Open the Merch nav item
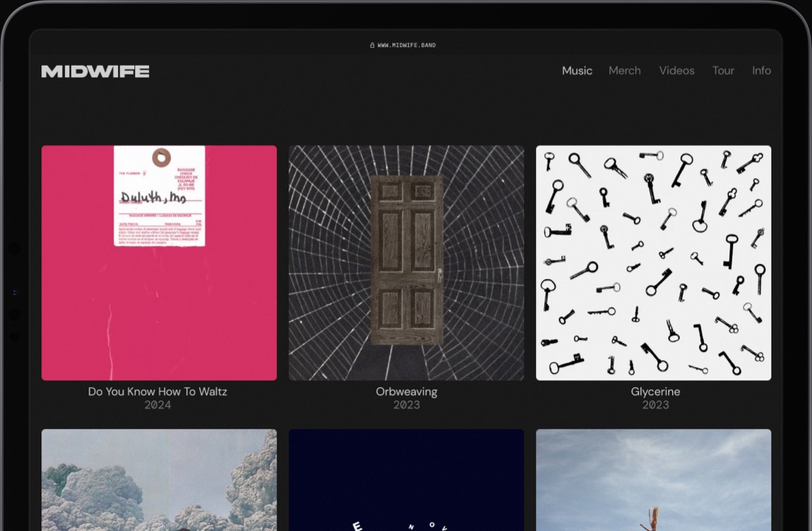 coord(625,70)
